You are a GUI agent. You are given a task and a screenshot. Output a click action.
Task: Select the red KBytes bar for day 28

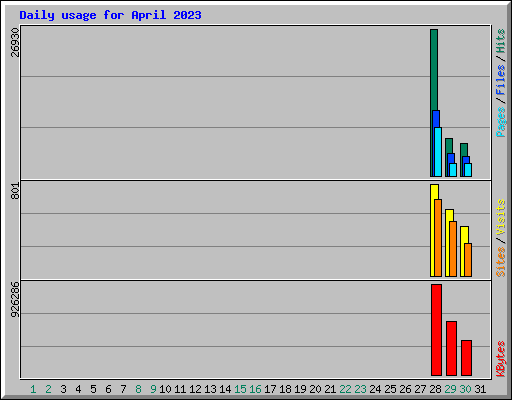click(436, 330)
